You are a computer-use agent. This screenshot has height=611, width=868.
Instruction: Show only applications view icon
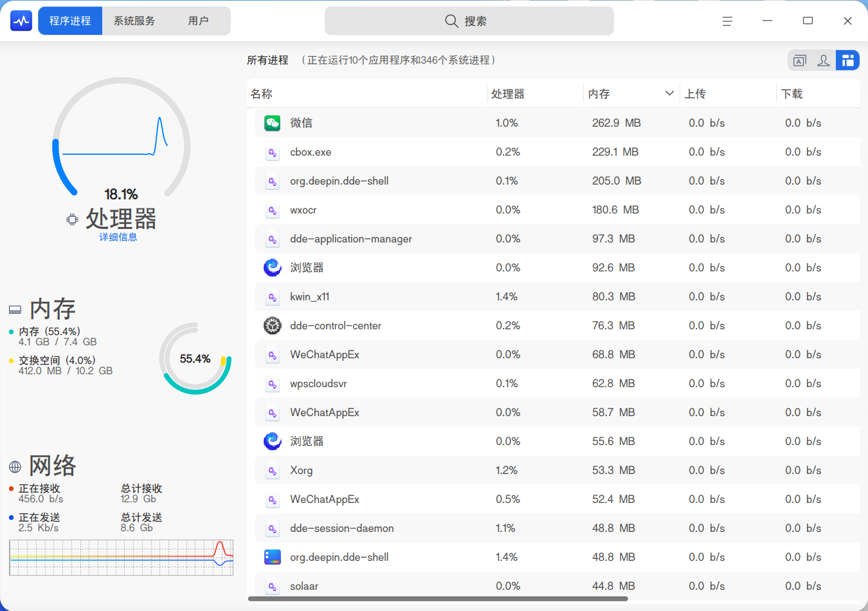[800, 60]
